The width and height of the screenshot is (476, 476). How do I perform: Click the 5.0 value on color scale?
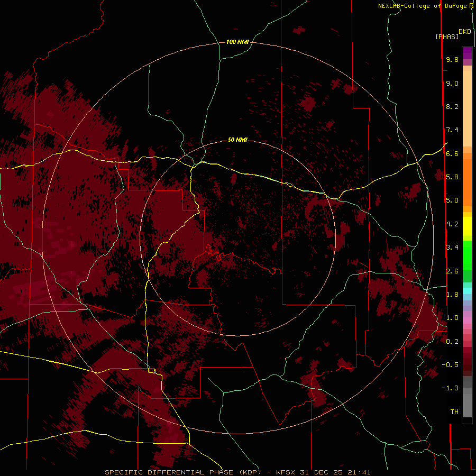tap(452, 200)
